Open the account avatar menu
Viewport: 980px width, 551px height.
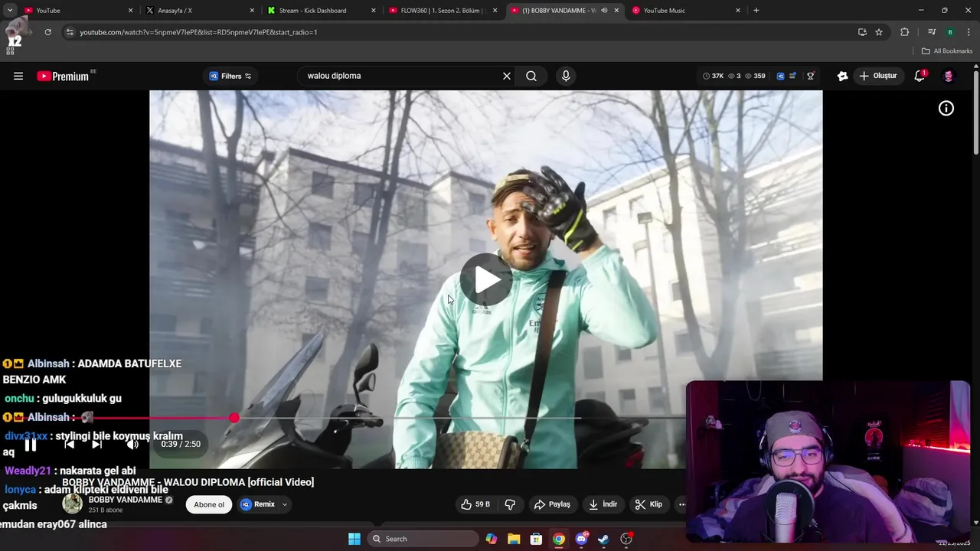pos(949,76)
